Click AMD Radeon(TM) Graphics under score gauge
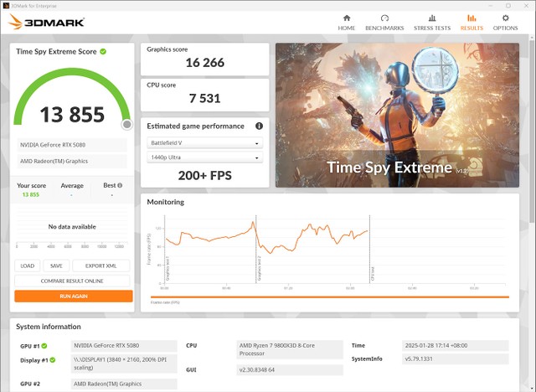The width and height of the screenshot is (536, 392). coord(72,161)
